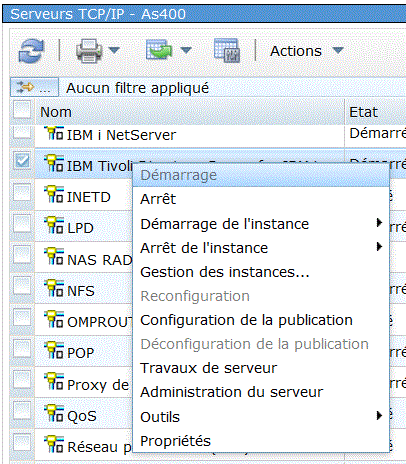Image resolution: width=406 pixels, height=464 pixels.
Task: Select the POP server name
Action: (81, 353)
